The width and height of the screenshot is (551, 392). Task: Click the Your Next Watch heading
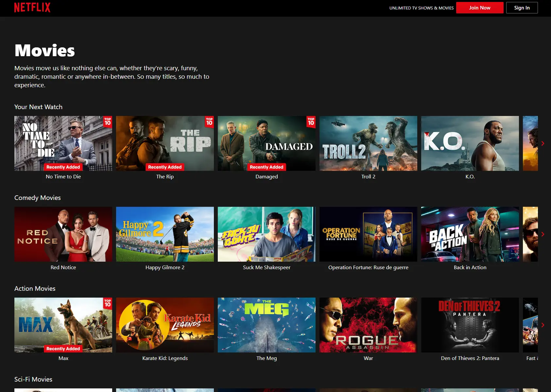click(38, 107)
